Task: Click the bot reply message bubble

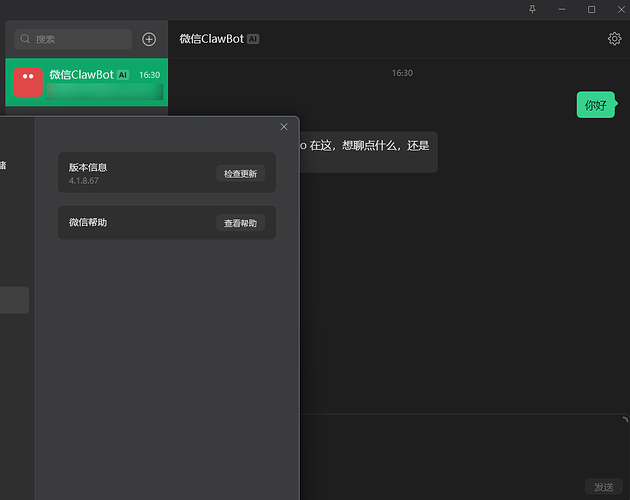Action: click(x=368, y=152)
